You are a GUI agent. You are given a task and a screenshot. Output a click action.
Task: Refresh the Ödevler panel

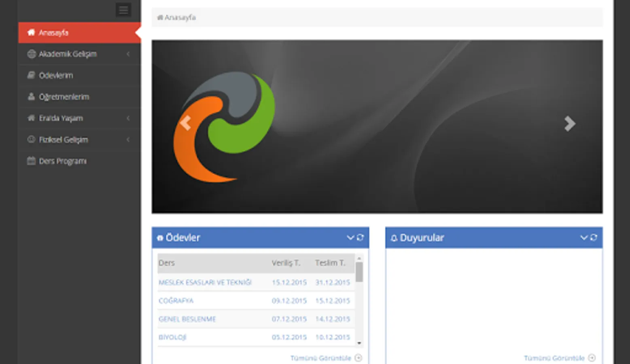[360, 237]
